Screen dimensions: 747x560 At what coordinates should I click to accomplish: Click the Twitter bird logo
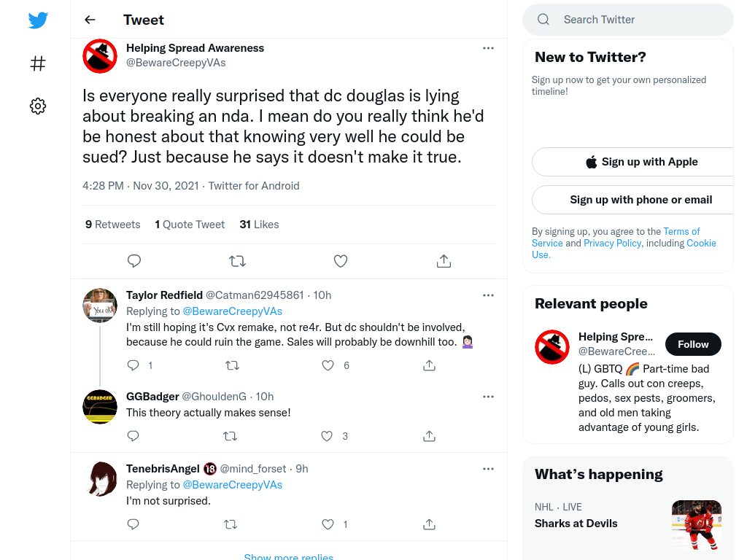tap(38, 20)
